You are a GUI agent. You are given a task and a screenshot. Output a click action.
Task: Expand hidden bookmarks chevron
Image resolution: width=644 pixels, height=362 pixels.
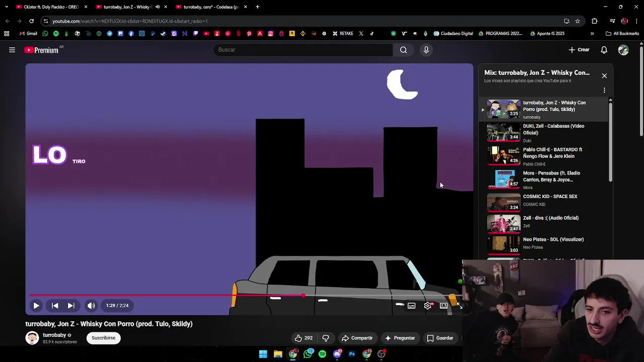(x=592, y=34)
